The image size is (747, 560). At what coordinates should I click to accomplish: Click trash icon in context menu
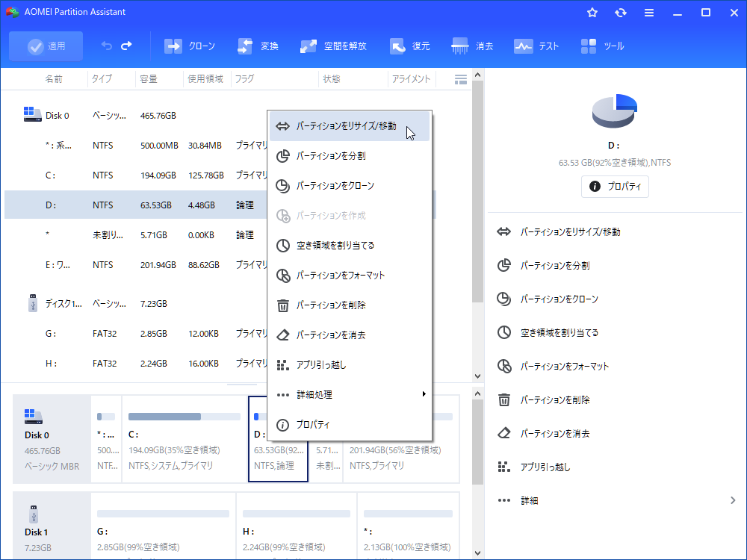[x=283, y=305]
